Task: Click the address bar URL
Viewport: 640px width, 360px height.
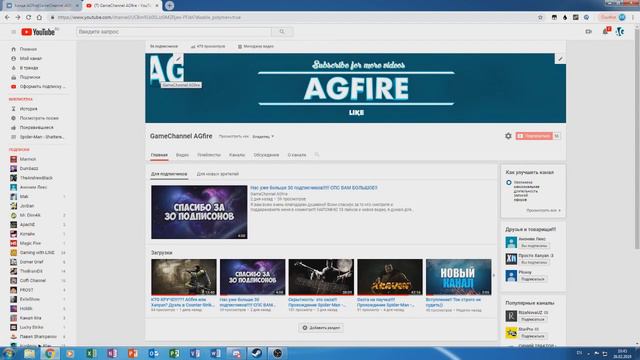Action: [x=149, y=18]
